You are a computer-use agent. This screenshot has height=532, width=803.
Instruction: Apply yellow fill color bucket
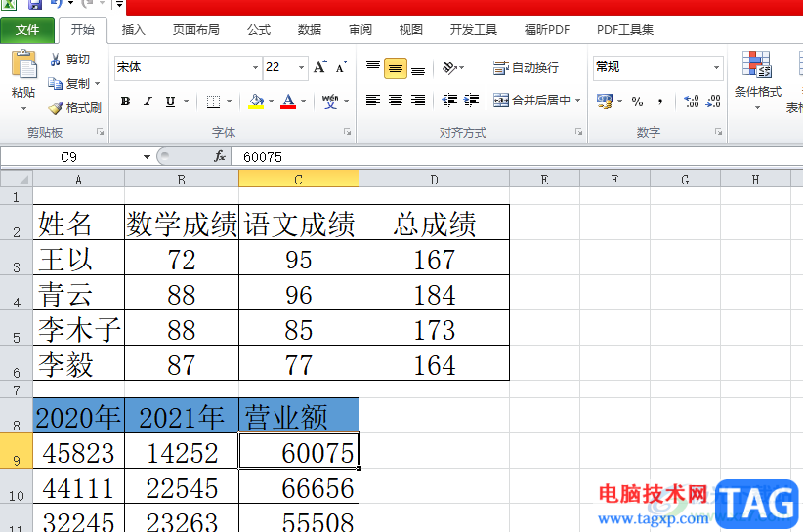click(256, 102)
